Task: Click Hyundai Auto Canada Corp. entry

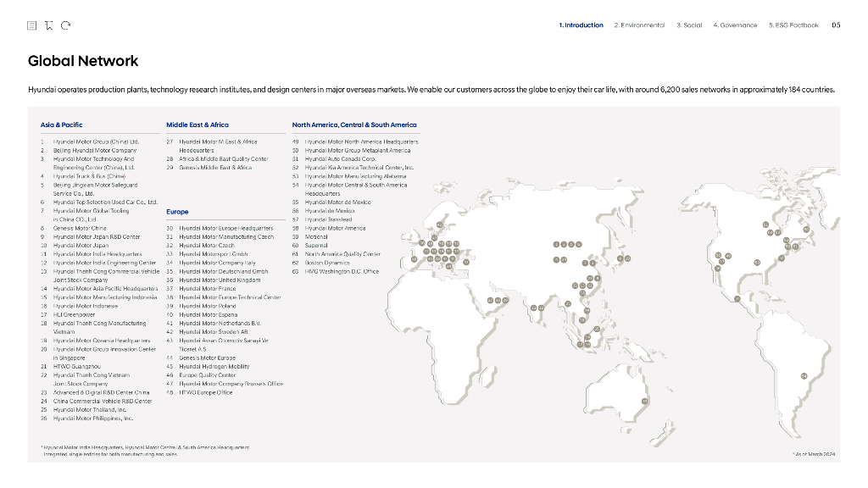Action: [341, 159]
